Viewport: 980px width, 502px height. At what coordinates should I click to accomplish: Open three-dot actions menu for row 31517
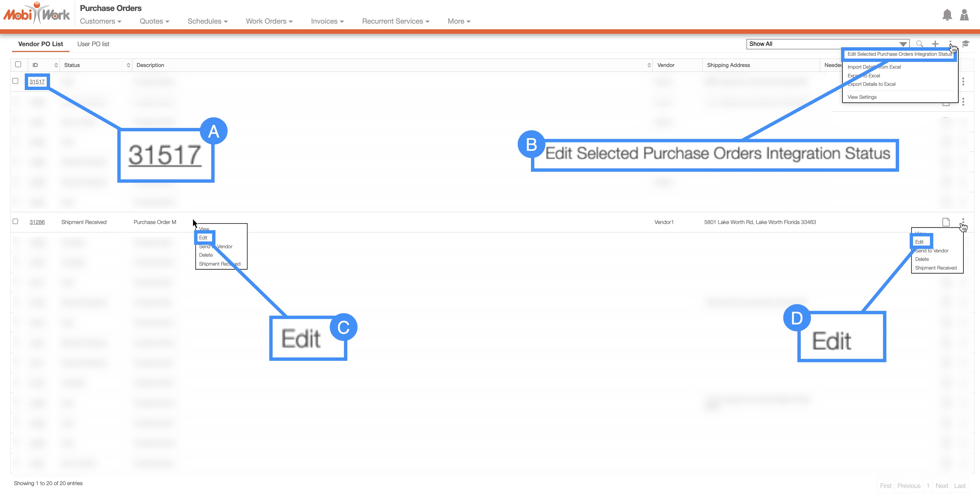[963, 81]
